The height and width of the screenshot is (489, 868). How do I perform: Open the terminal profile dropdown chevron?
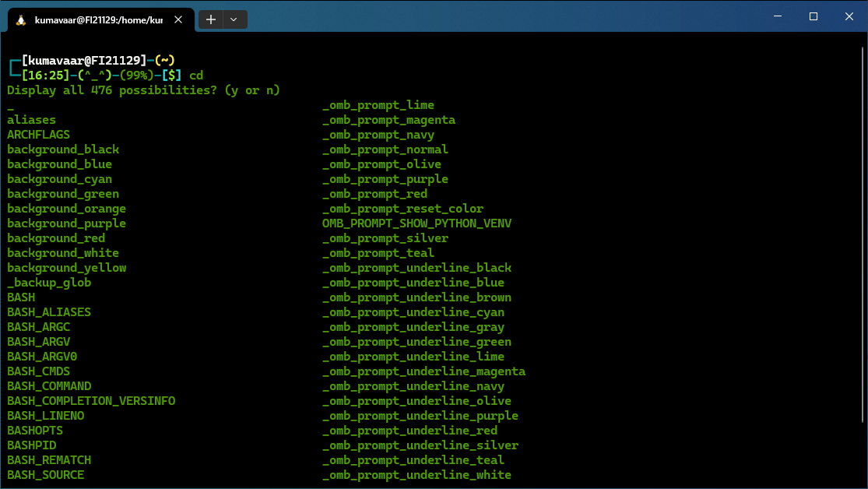click(234, 19)
